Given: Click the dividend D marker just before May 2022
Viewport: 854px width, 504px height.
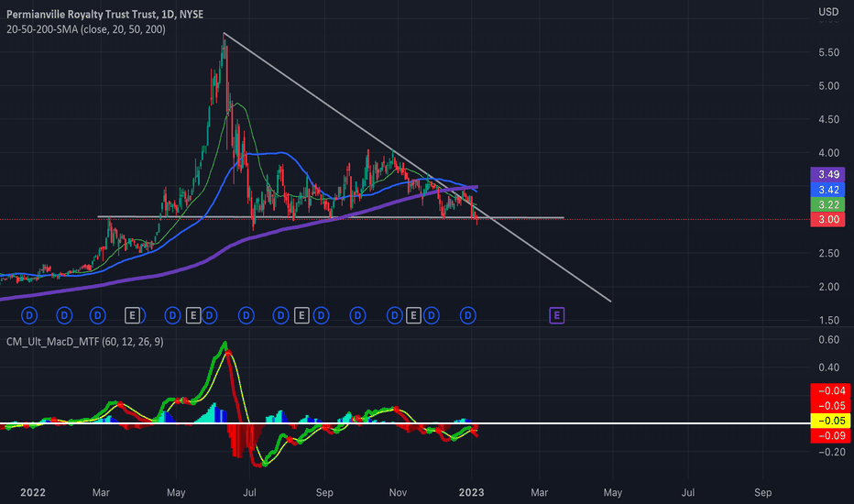Looking at the screenshot, I should [172, 315].
